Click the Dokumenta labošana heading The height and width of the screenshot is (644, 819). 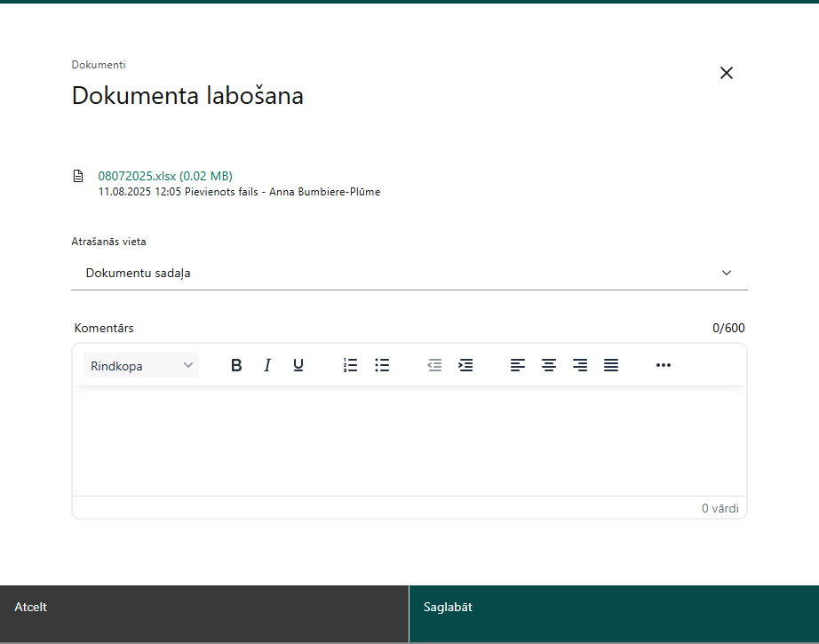point(187,96)
